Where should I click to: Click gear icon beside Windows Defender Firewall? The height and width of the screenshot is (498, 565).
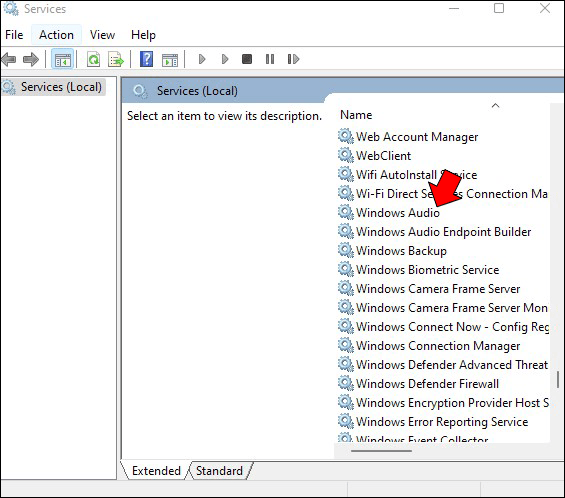pyautogui.click(x=346, y=383)
